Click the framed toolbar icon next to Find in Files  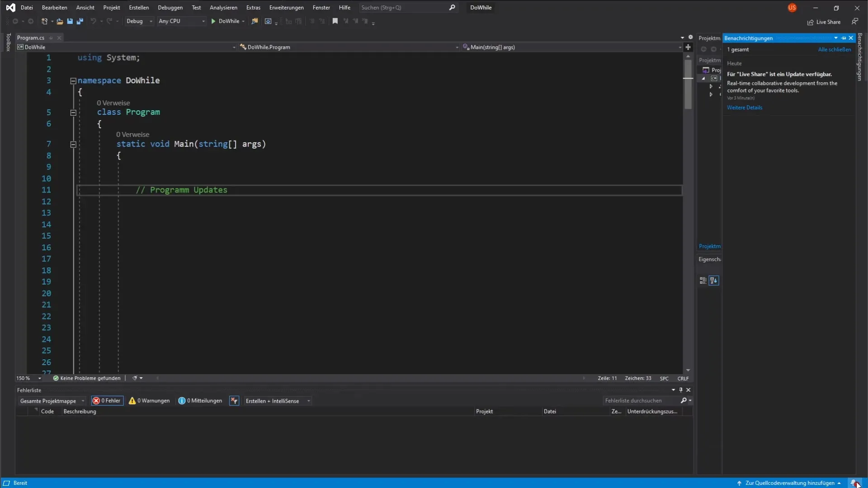[x=268, y=21]
